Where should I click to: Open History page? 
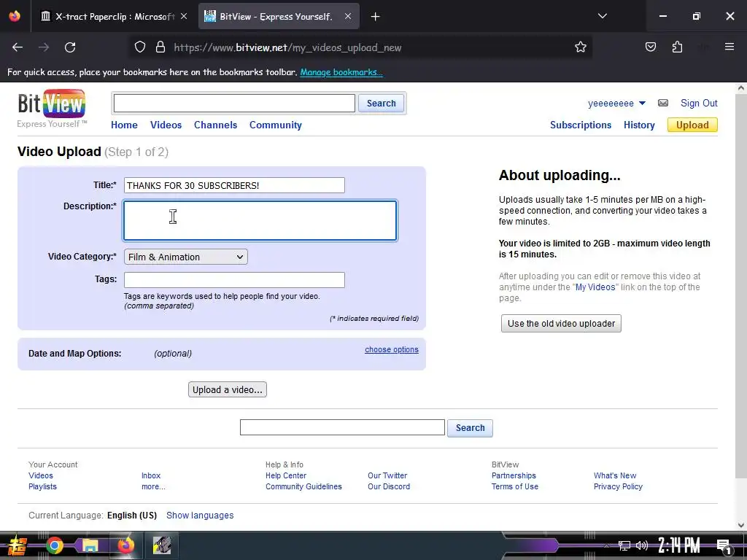[639, 125]
